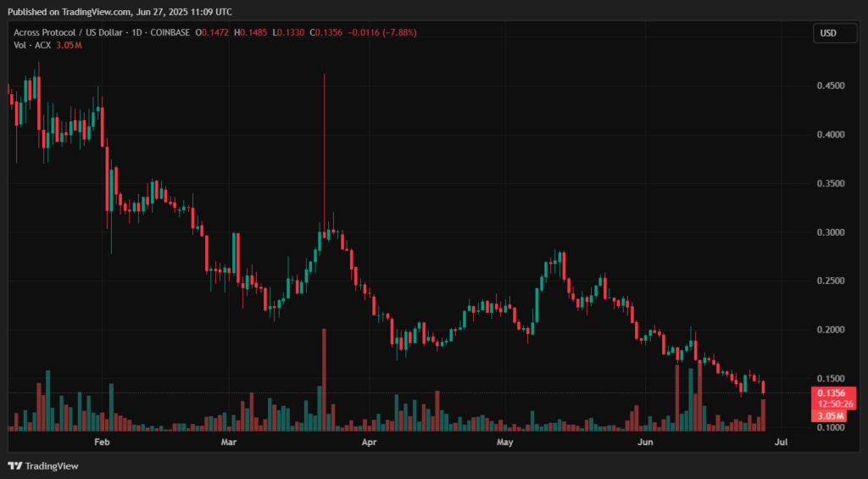The image size is (868, 479).
Task: Click the 0.2500 price axis label
Action: pyautogui.click(x=828, y=281)
